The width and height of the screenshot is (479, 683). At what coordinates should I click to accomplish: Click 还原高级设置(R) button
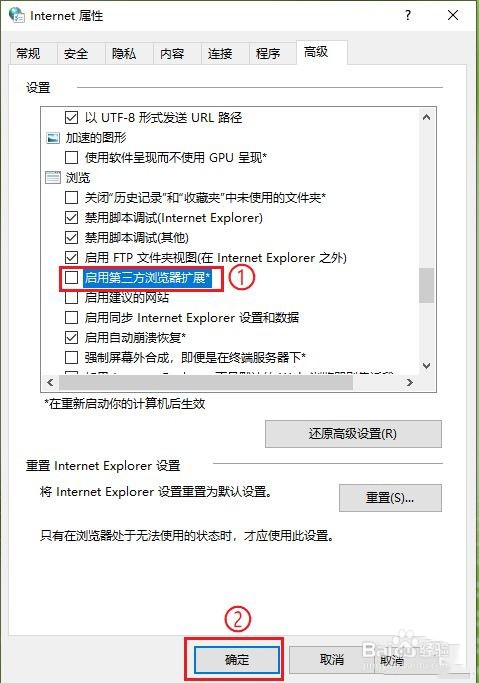(353, 434)
